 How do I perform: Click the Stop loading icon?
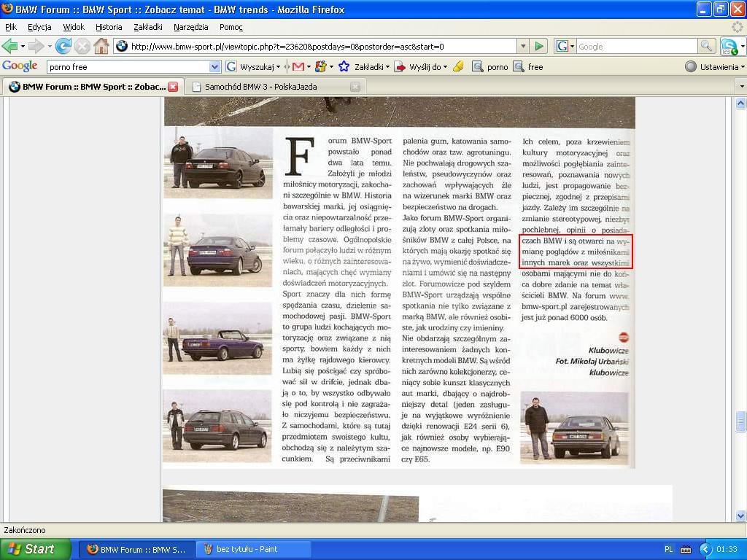(x=82, y=46)
